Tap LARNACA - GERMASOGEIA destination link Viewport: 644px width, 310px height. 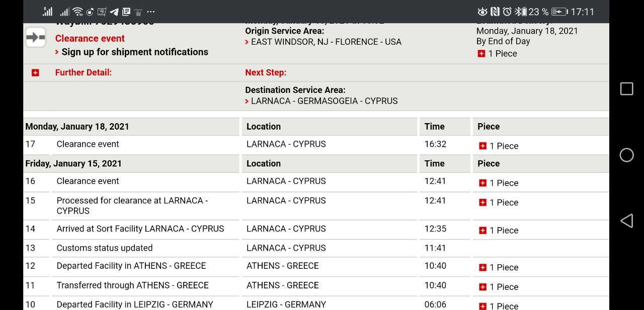point(324,101)
